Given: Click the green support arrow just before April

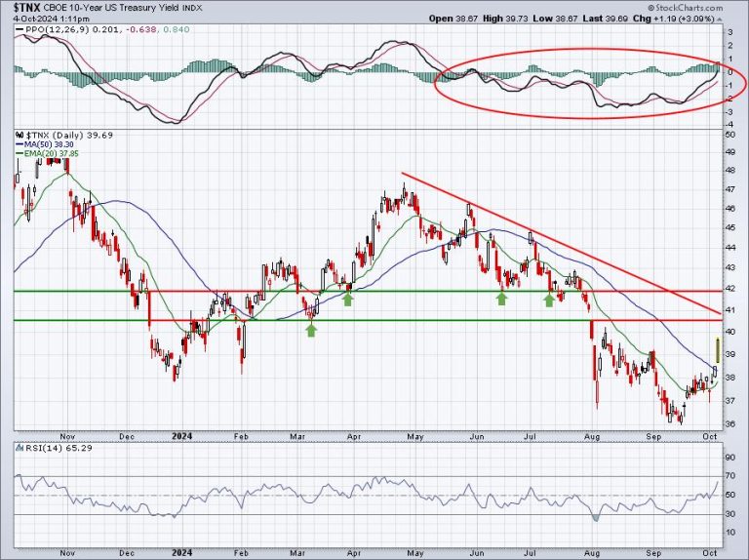Looking at the screenshot, I should click(347, 300).
